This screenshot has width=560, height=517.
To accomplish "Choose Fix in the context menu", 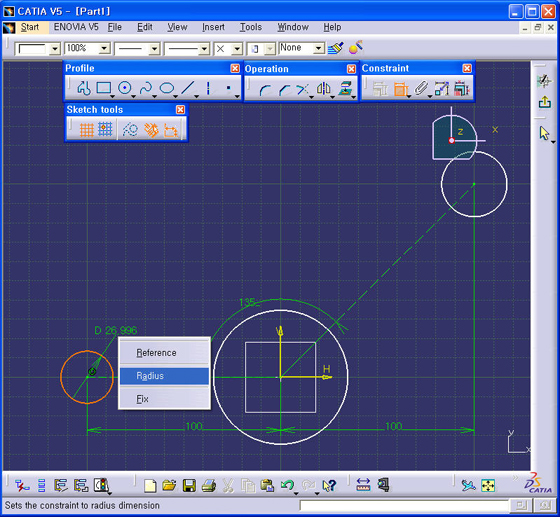I will click(164, 399).
